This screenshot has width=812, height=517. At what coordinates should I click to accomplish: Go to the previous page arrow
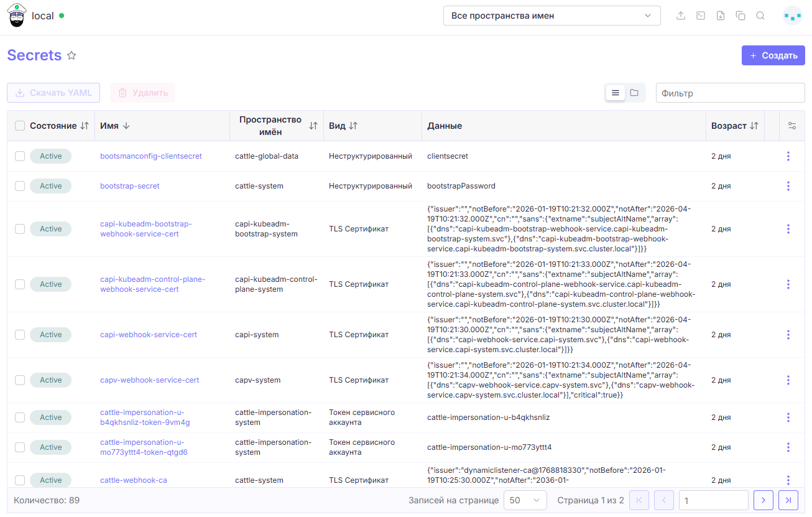(664, 500)
